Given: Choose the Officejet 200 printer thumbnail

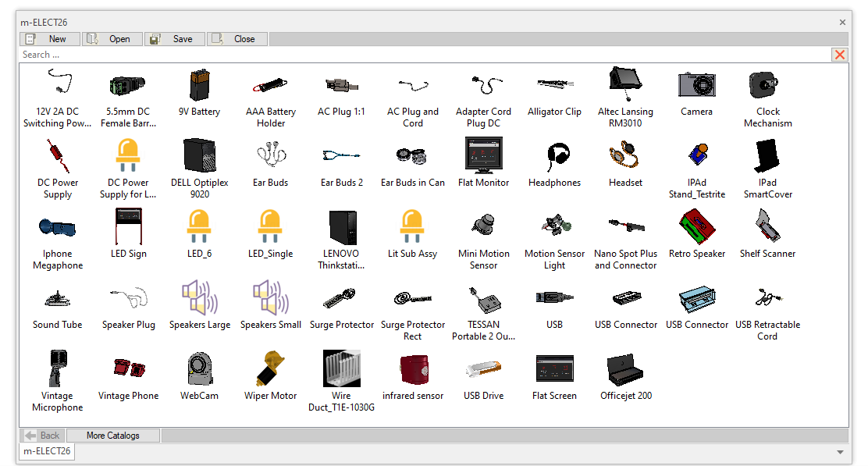Looking at the screenshot, I should (625, 369).
